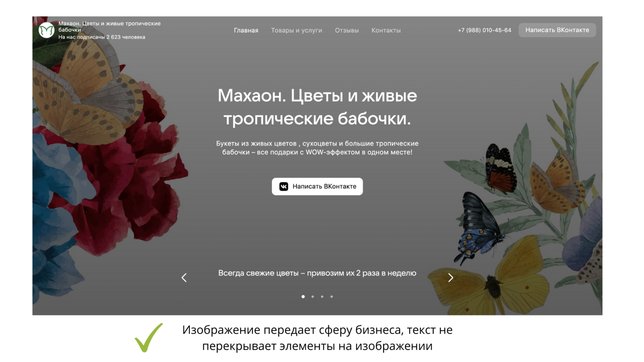Viewport: 644px width, 362px height.
Task: Advance carousel with right arrow
Action: coord(451,278)
